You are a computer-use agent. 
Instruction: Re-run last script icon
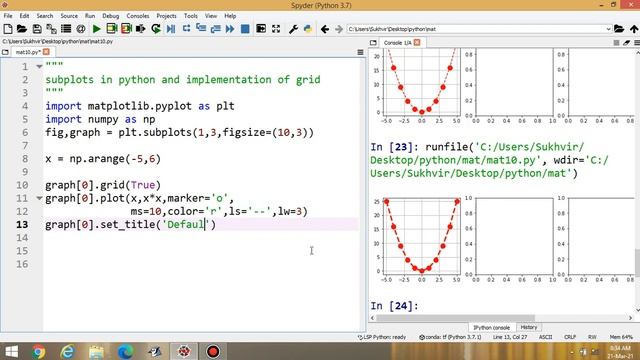(x=156, y=29)
